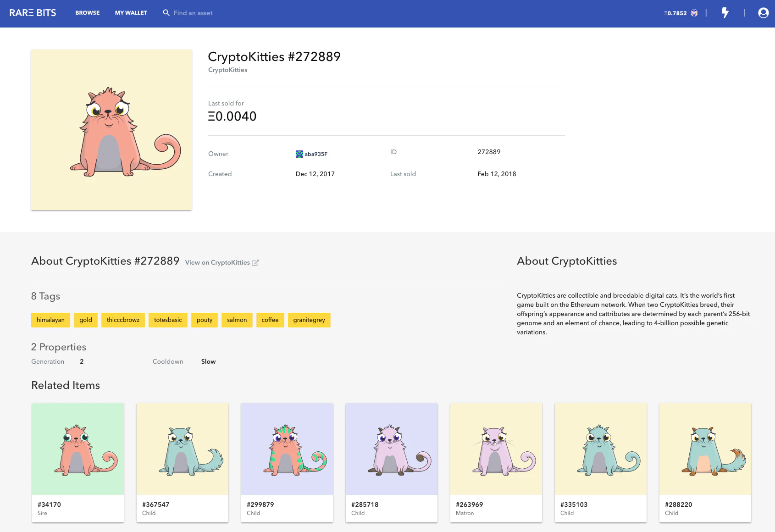Viewport: 775px width, 532px height.
Task: Open related kitty #34170 Sire thumbnail
Action: (78, 449)
